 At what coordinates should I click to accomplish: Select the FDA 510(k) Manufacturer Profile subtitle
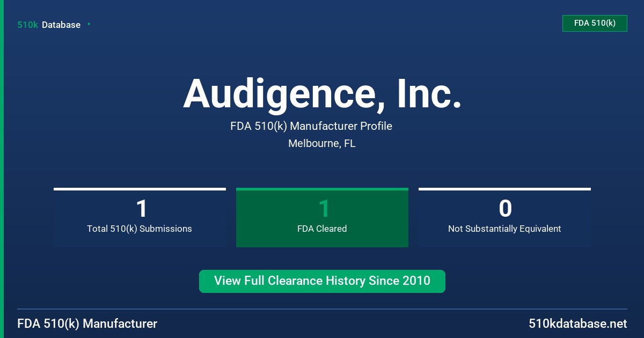[x=311, y=126]
